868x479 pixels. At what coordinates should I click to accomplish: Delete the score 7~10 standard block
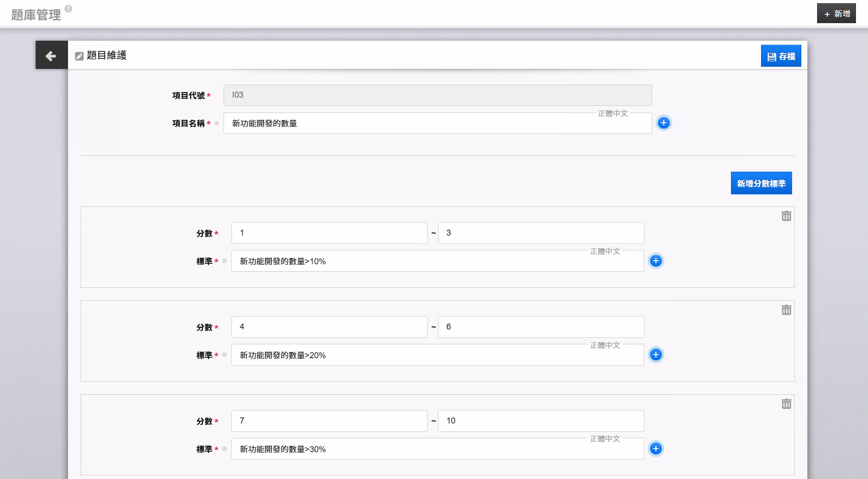(x=786, y=404)
